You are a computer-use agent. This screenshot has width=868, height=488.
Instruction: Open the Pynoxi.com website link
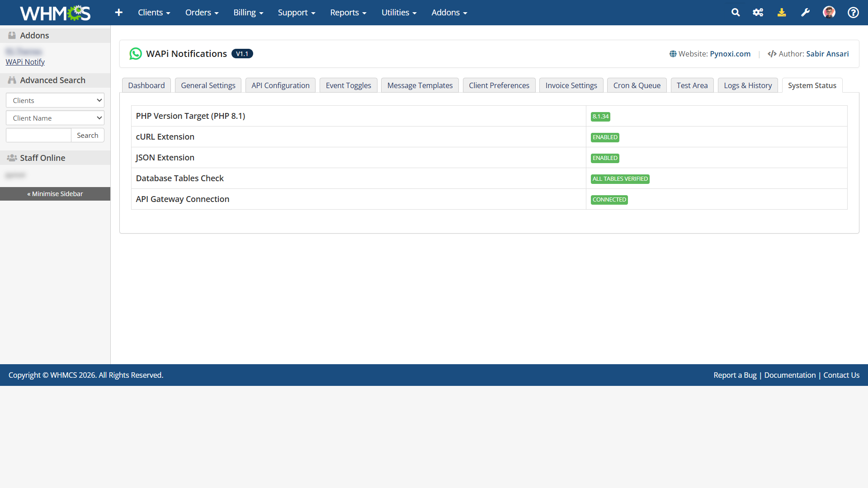pos(730,54)
